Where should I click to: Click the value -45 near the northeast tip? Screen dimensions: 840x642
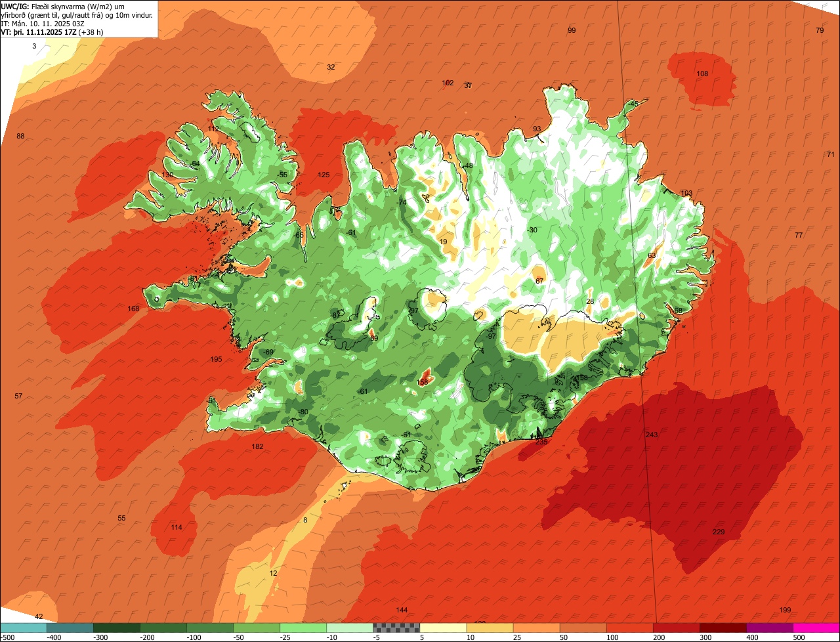click(x=633, y=104)
